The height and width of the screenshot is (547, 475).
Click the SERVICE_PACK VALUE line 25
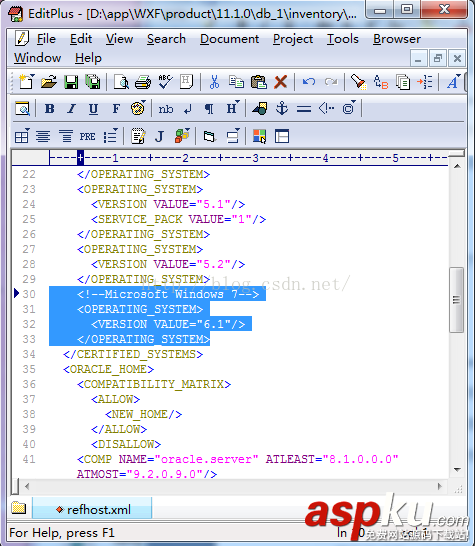178,219
